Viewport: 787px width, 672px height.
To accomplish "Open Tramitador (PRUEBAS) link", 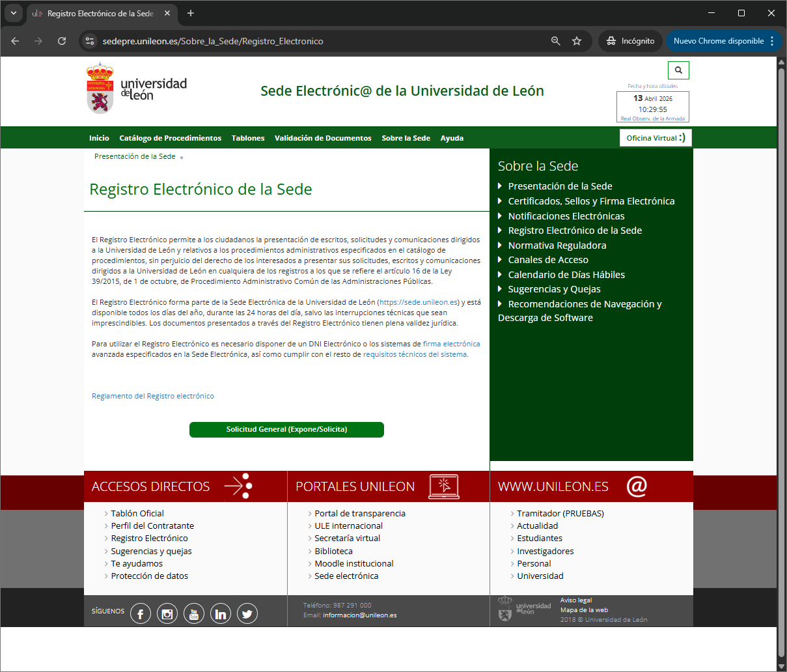I will click(x=560, y=513).
